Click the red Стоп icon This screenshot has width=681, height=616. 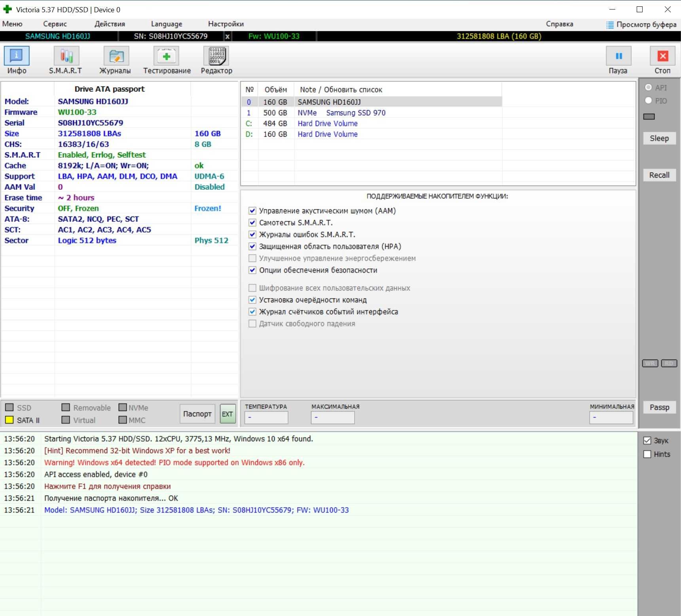[x=663, y=56]
